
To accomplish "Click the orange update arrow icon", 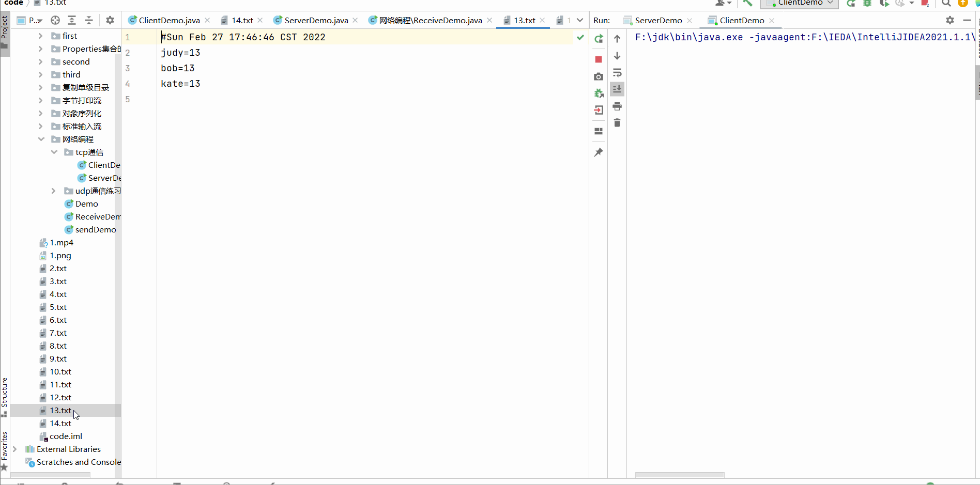I will pos(963,3).
